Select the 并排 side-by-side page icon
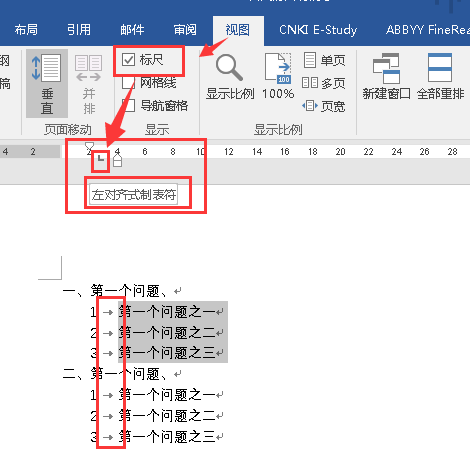The width and height of the screenshot is (470, 453). click(x=89, y=83)
